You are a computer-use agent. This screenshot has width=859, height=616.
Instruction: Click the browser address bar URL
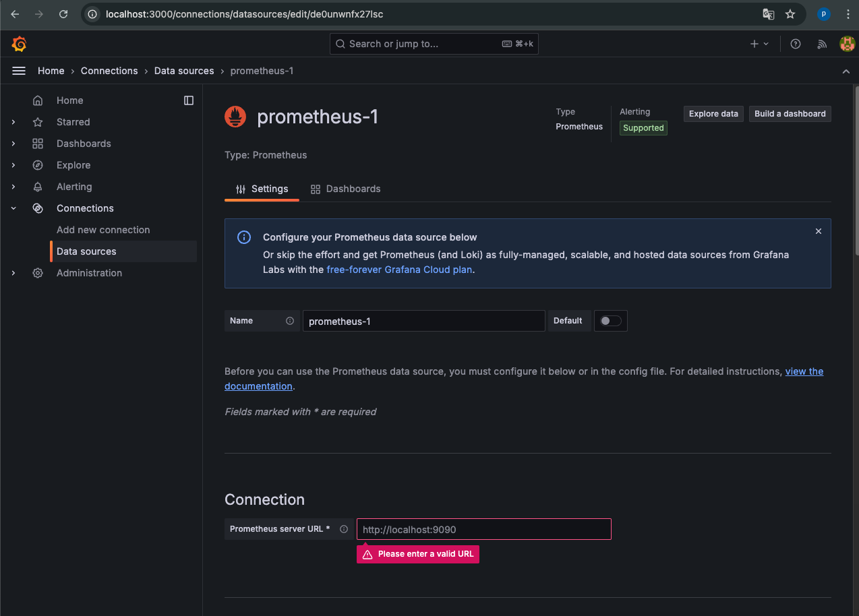pos(244,13)
